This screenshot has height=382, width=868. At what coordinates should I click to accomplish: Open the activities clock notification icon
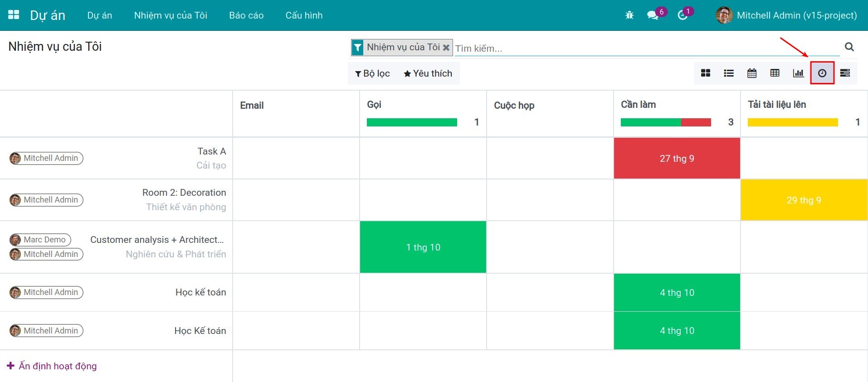point(682,15)
